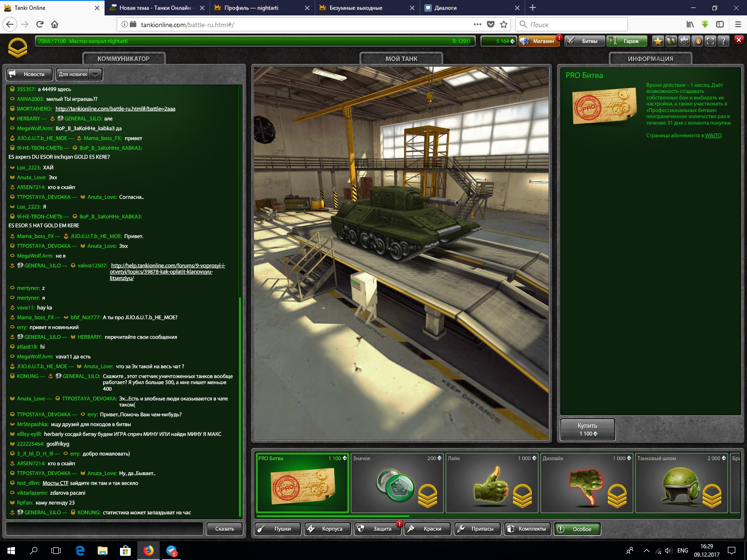Click the item list horizontal scrollbar
The width and height of the screenshot is (747, 560).
pos(333,516)
